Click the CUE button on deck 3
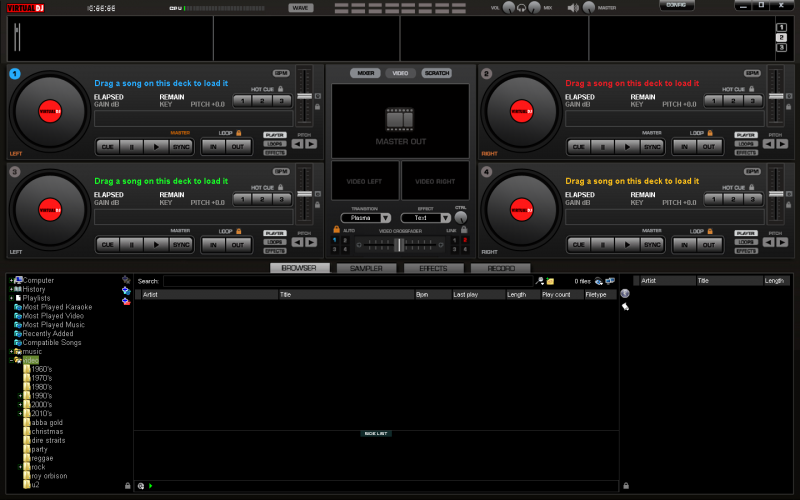This screenshot has width=800, height=500. pyautogui.click(x=108, y=245)
